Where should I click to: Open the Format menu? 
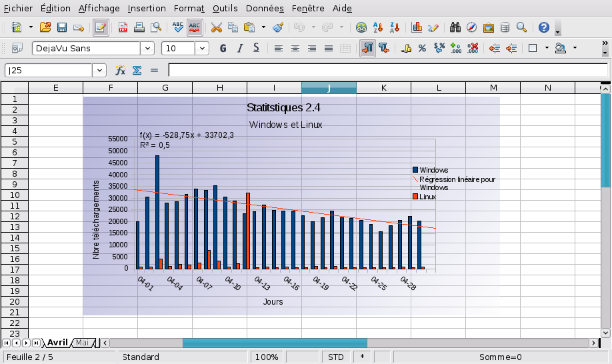coord(189,8)
